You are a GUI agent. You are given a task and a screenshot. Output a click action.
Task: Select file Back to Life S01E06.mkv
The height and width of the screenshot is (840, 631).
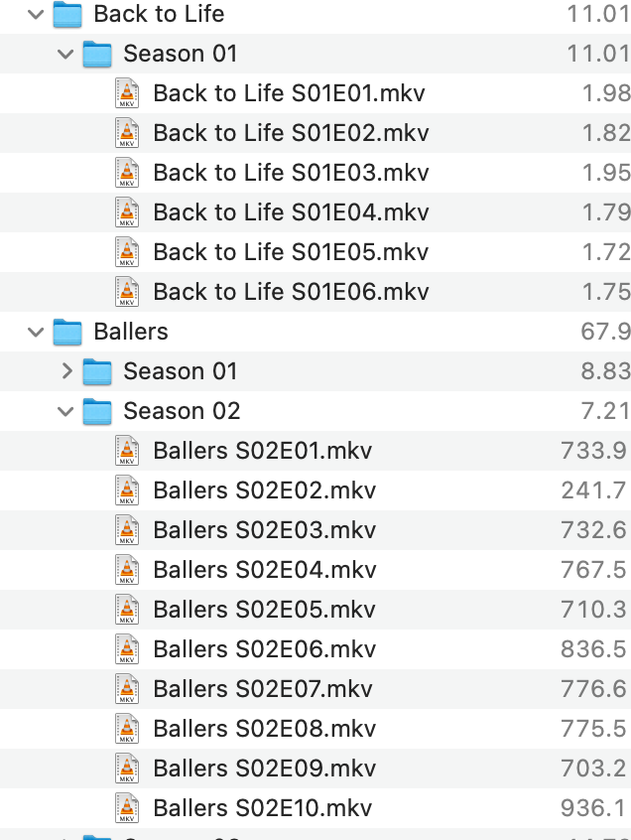(x=291, y=292)
